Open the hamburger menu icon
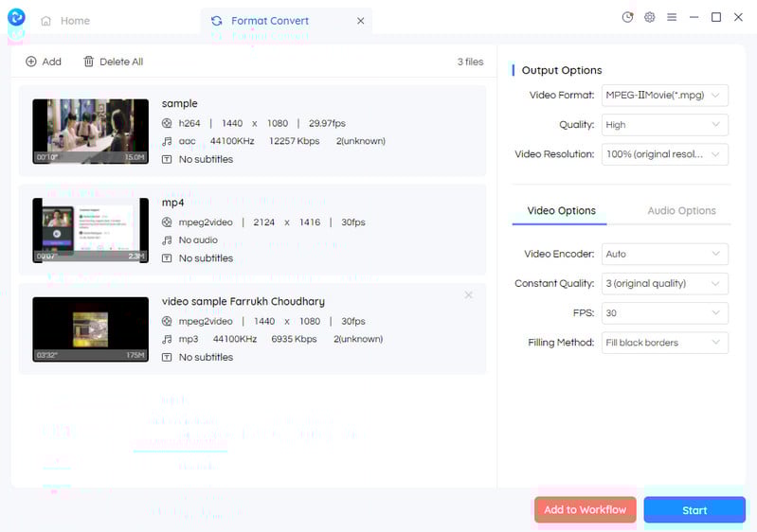 [672, 17]
